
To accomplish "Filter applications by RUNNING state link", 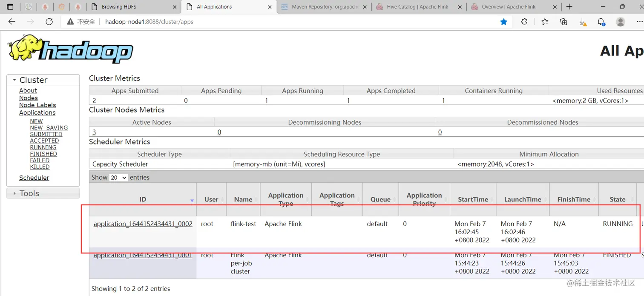I will [43, 147].
